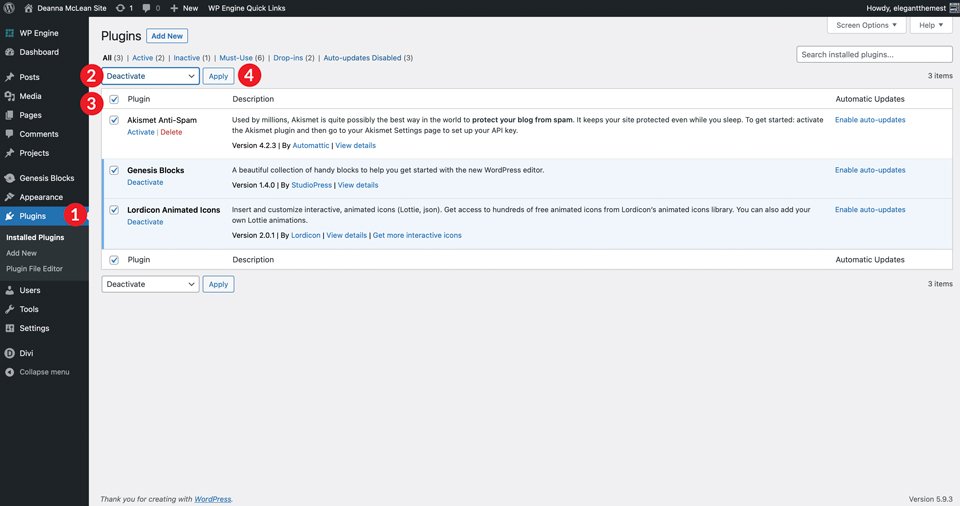Click the Media icon in the sidebar
The height and width of the screenshot is (506, 960).
(9, 96)
